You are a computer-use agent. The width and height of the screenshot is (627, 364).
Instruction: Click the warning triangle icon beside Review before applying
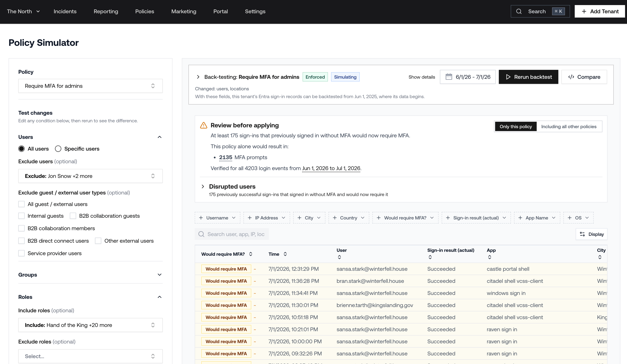(203, 125)
